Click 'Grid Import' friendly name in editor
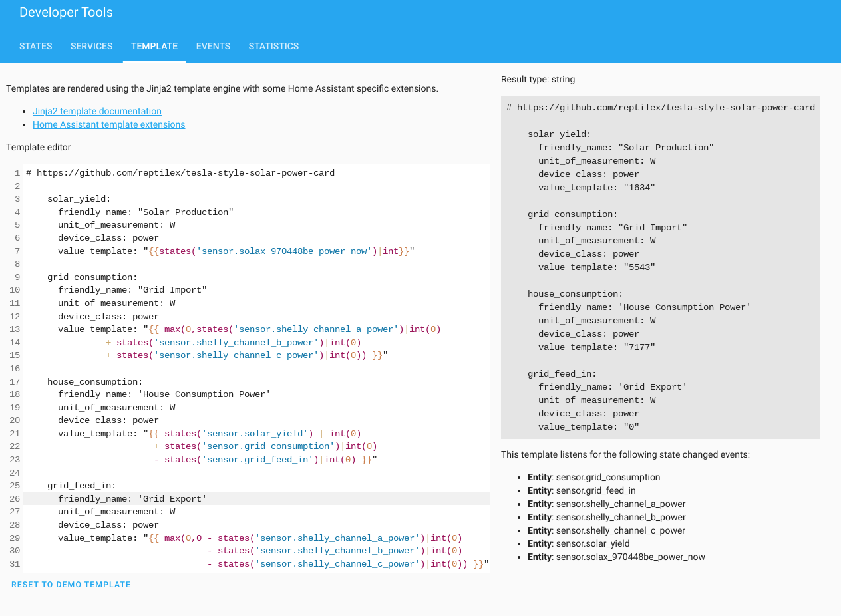 point(172,290)
